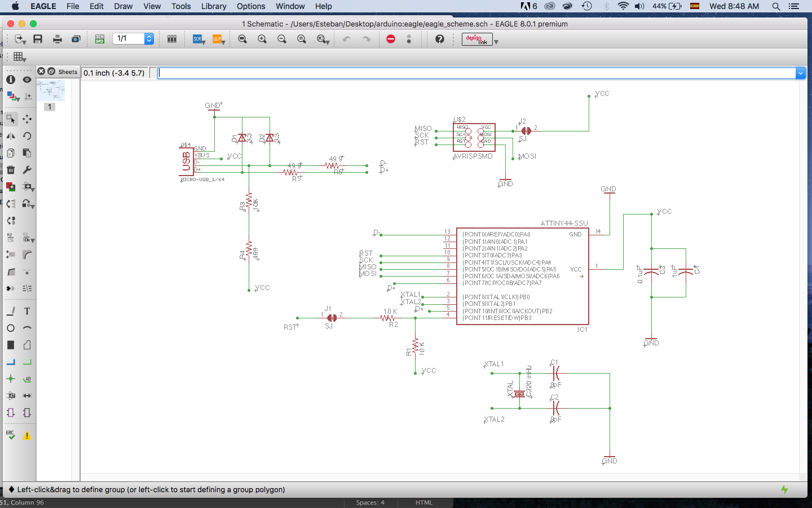812x508 pixels.
Task: Open Spotlight search in the menu bar
Action: 776,6
